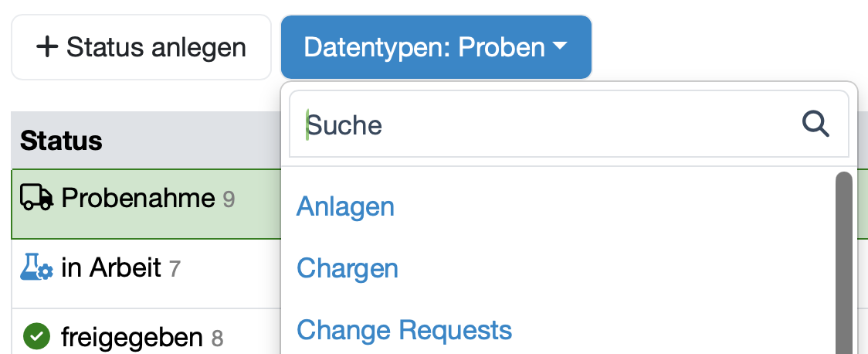Click the count badge 7 next to in Arbeit
Image resolution: width=868 pixels, height=354 pixels.
175,269
